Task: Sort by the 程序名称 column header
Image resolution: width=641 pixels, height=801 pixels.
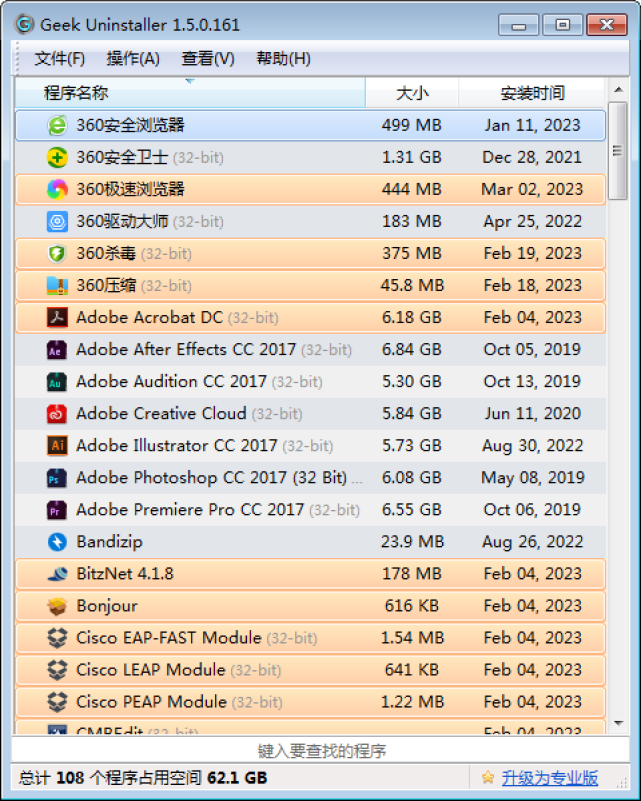Action: coord(190,93)
